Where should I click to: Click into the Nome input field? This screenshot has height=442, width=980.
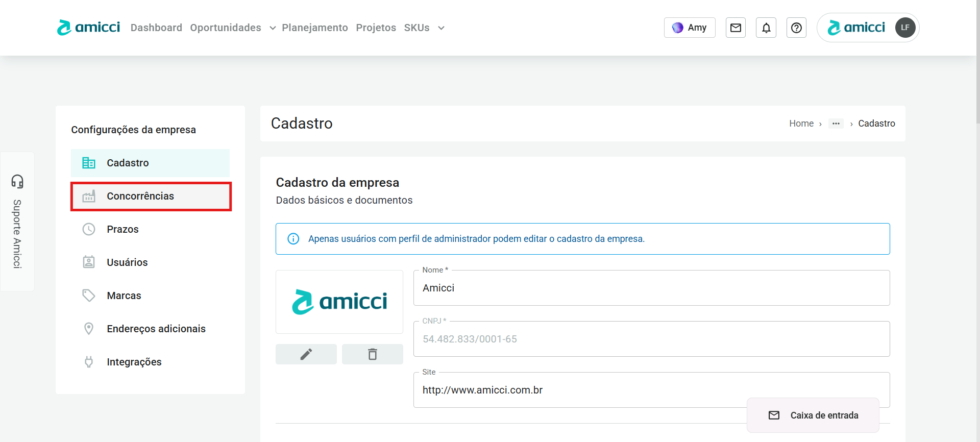pyautogui.click(x=651, y=288)
